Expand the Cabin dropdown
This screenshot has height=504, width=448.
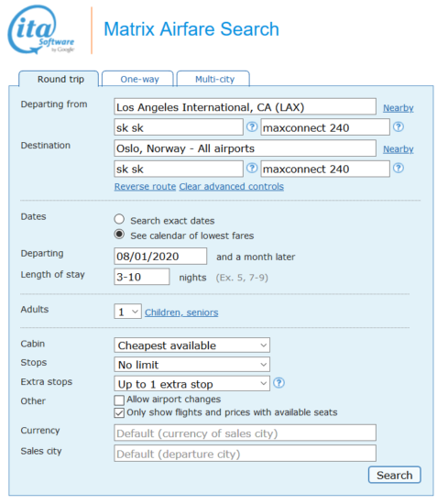(x=191, y=345)
